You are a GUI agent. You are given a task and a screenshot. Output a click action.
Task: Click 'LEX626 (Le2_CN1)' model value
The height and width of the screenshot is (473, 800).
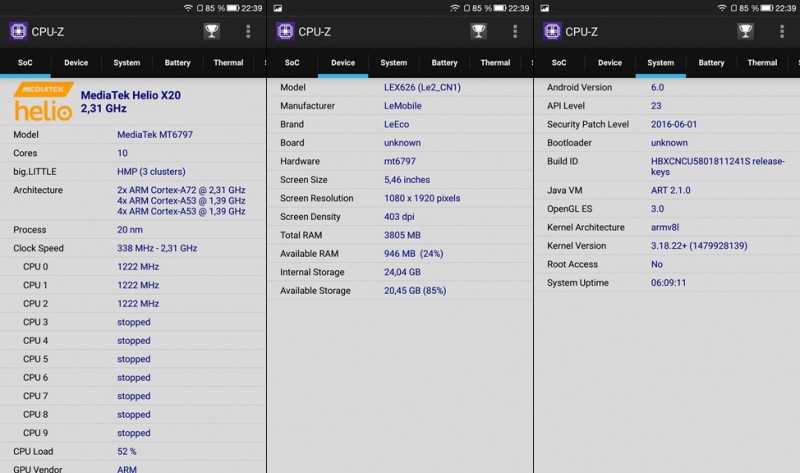tap(422, 87)
